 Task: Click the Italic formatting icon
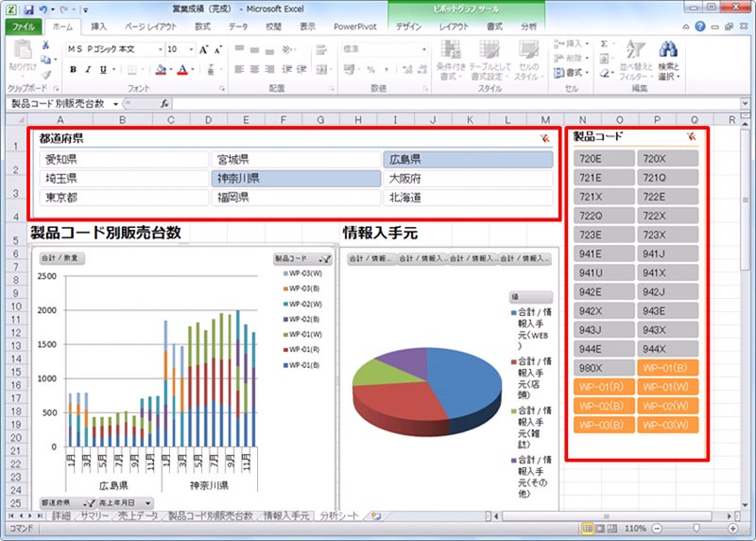[x=88, y=69]
